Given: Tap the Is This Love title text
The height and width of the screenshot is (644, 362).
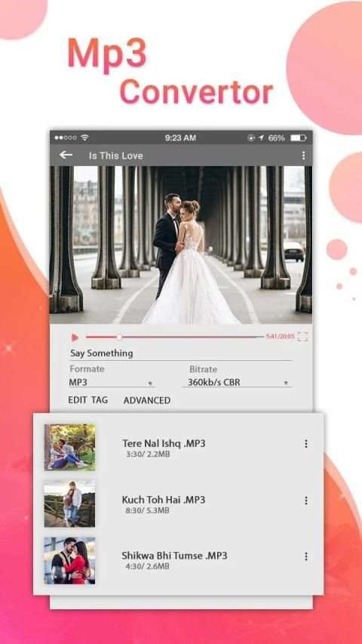Looking at the screenshot, I should point(115,156).
